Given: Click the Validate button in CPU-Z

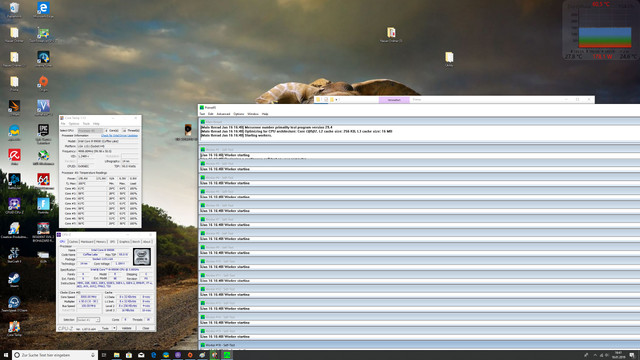Looking at the screenshot, I should tap(127, 328).
